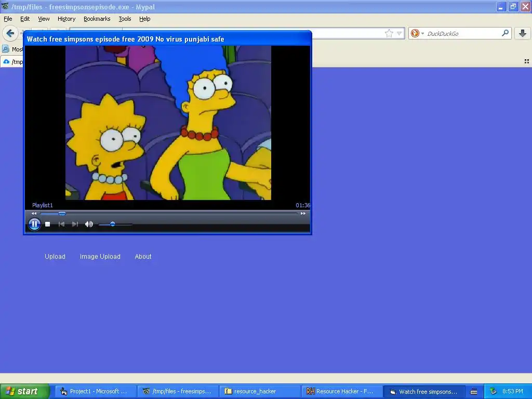Open the Downloads arrow button in Mypal

[x=523, y=33]
